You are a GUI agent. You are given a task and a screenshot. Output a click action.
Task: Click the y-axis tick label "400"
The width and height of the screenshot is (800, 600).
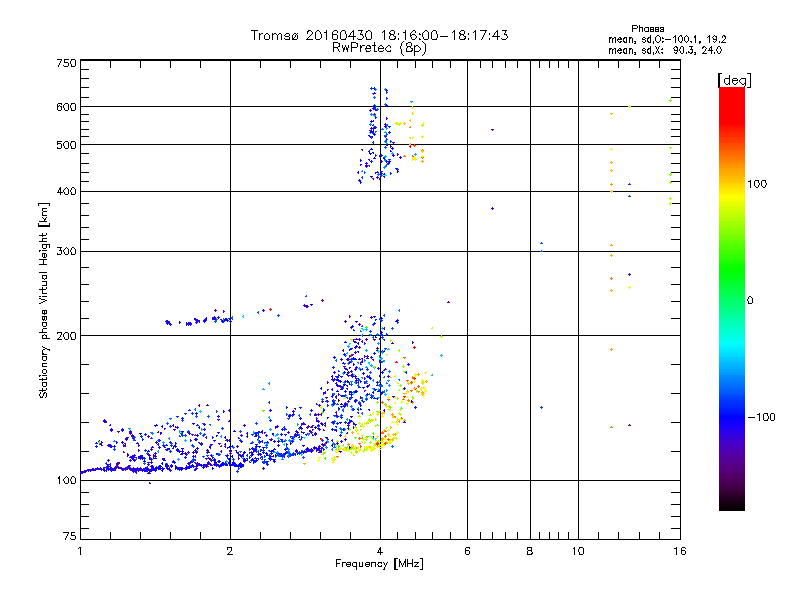[x=66, y=192]
